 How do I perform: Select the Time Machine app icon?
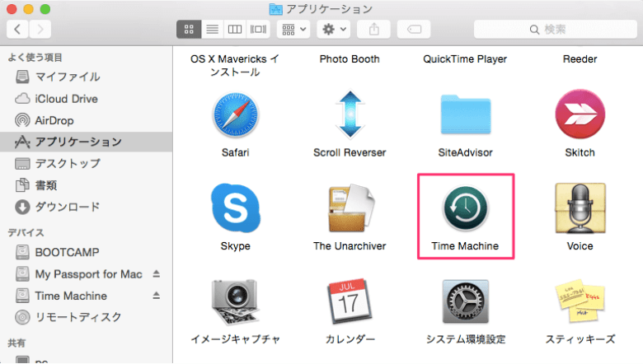pyautogui.click(x=466, y=208)
